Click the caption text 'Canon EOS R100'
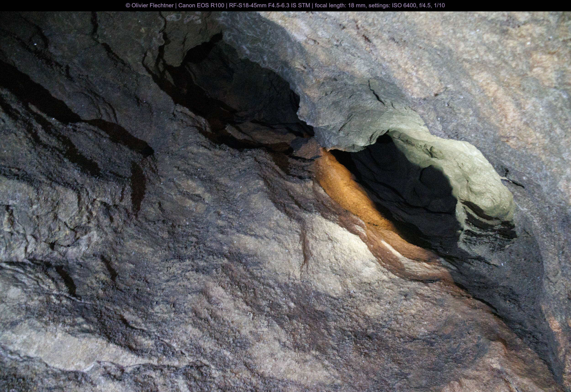The width and height of the screenshot is (571, 392). pos(201,5)
